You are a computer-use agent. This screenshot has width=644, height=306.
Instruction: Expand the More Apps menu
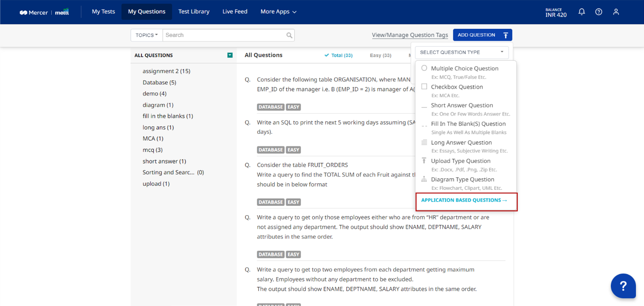278,12
